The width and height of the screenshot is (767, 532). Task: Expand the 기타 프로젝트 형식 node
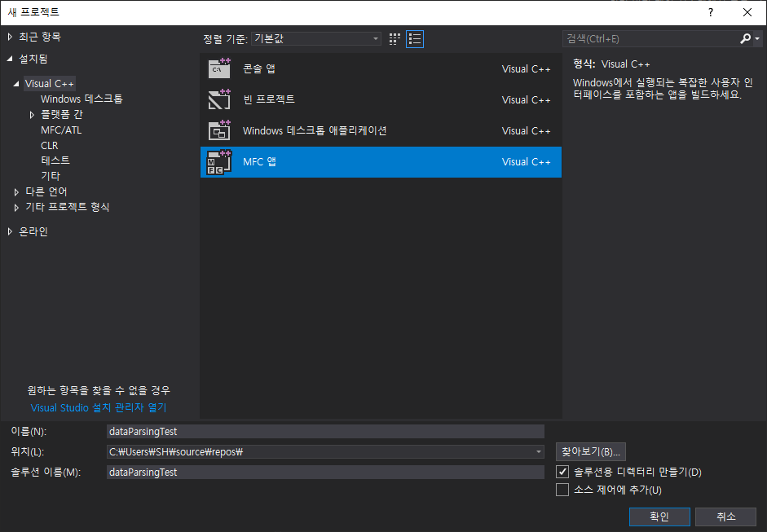16,207
